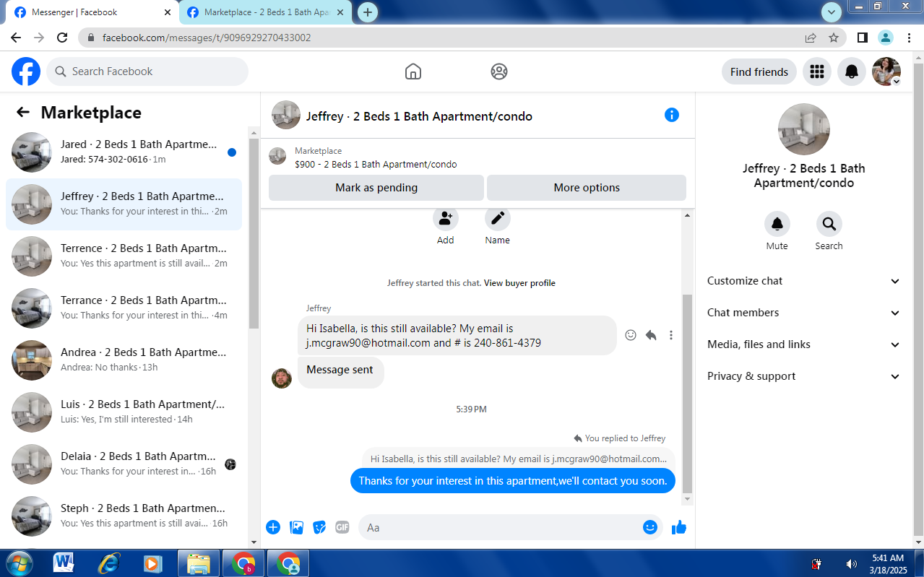The height and width of the screenshot is (577, 924).
Task: Mute the conversation with bell icon
Action: tap(777, 224)
